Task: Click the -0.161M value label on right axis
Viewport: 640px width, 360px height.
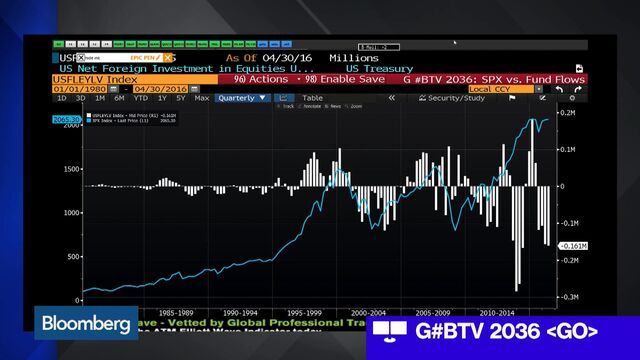Action: tap(573, 246)
